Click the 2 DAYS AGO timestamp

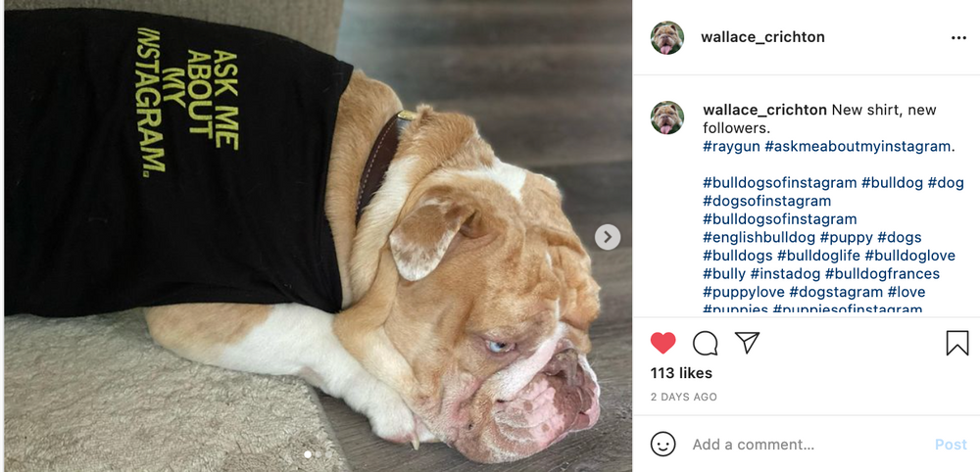pyautogui.click(x=684, y=397)
